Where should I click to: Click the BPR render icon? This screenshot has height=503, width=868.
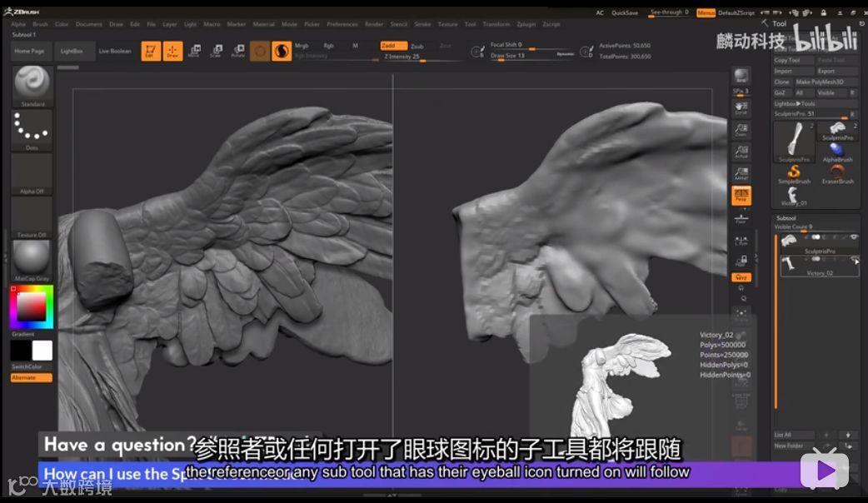[x=741, y=77]
